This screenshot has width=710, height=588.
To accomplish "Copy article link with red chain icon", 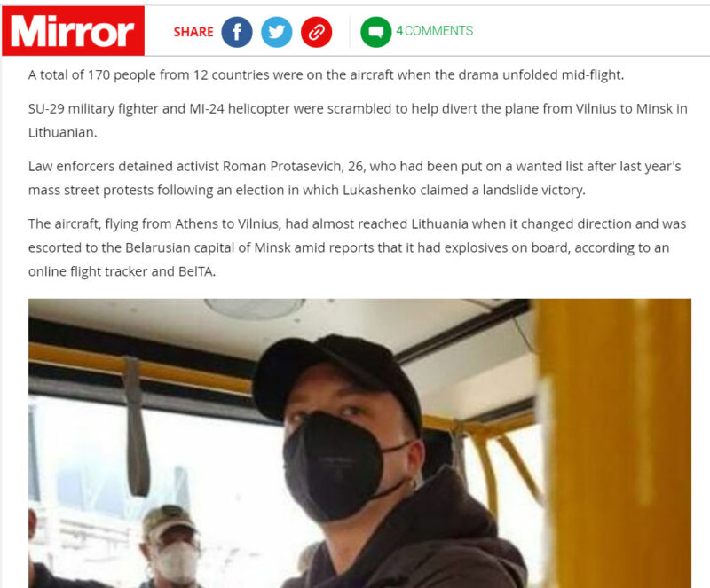I will click(x=317, y=32).
